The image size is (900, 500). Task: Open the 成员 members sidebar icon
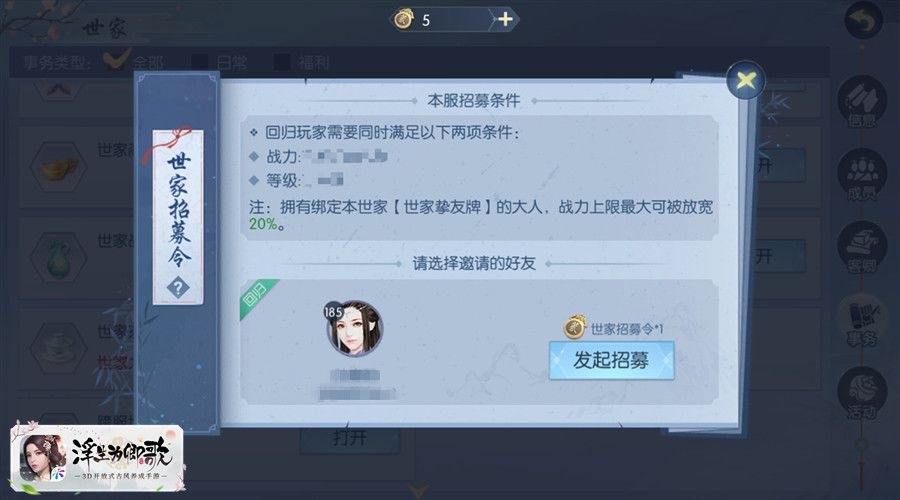pos(862,175)
